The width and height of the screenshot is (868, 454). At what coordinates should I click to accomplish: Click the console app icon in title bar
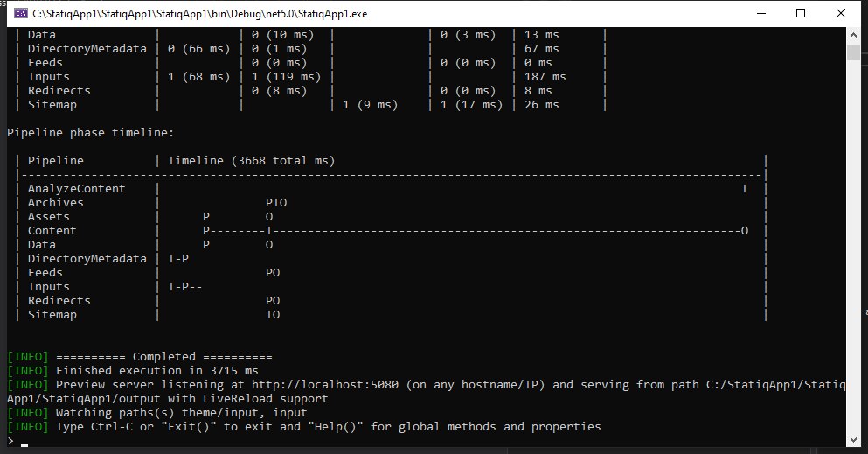(21, 13)
